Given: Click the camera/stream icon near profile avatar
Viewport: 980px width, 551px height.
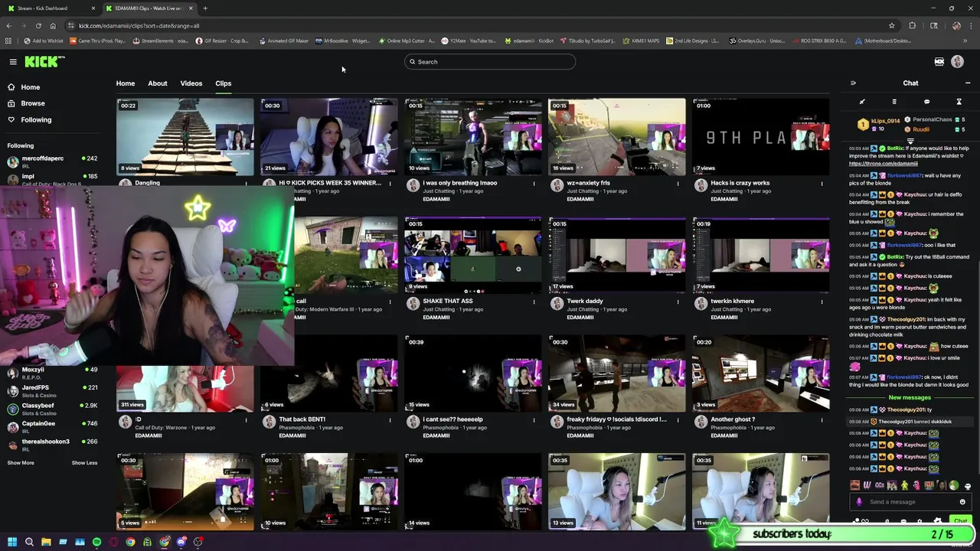Looking at the screenshot, I should [x=939, y=62].
